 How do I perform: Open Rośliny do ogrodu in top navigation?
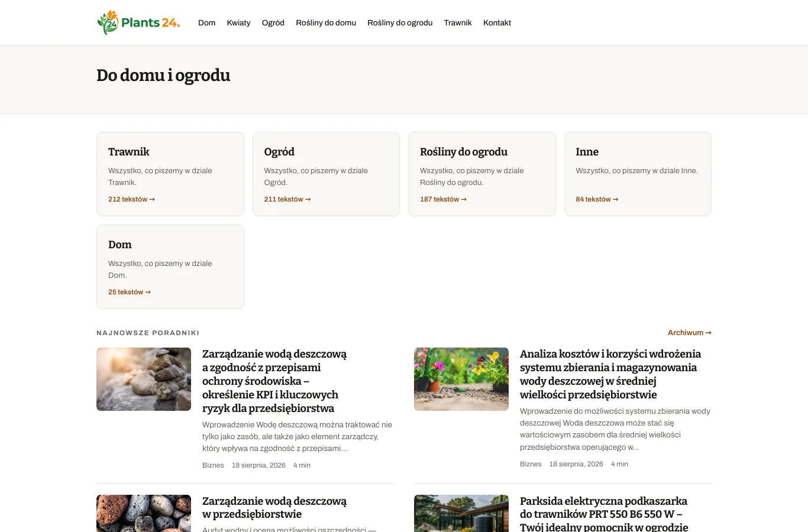tap(400, 22)
